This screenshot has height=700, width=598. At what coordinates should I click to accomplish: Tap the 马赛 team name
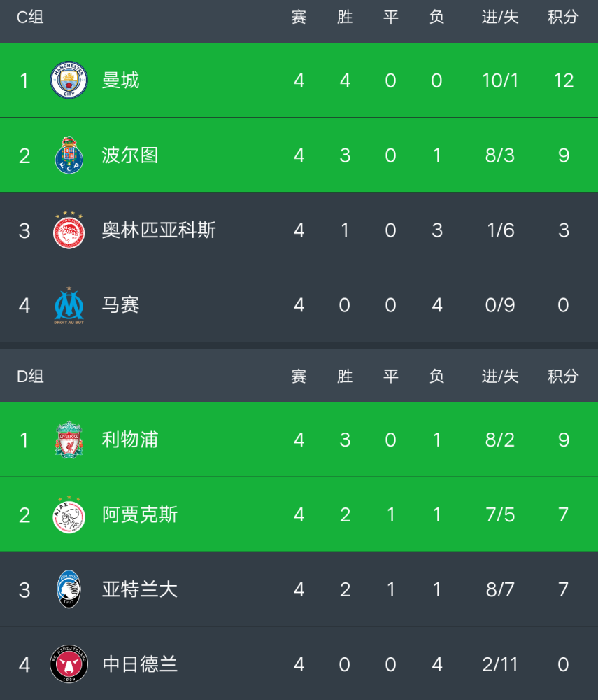(120, 305)
